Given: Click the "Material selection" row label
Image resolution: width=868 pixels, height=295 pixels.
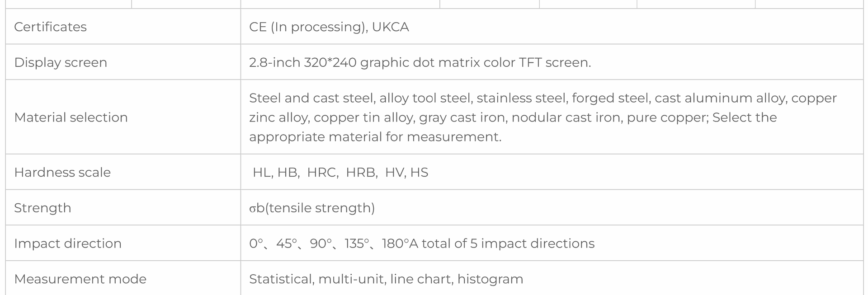Looking at the screenshot, I should (71, 117).
